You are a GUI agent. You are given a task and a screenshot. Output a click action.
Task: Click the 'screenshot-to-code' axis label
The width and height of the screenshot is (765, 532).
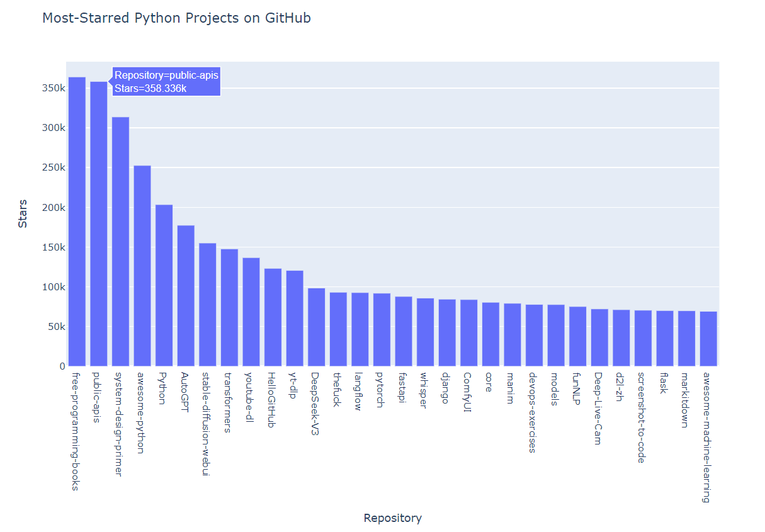[641, 417]
